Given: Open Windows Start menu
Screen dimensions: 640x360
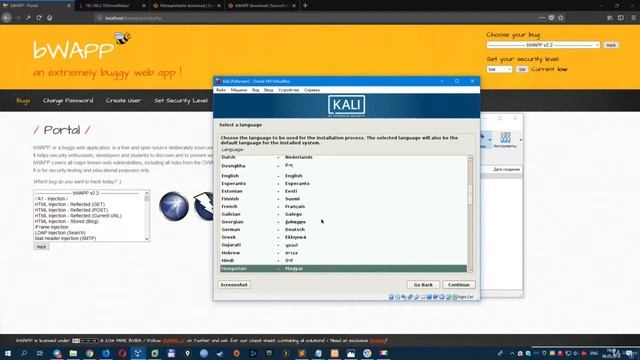Looking at the screenshot, I should (x=7, y=353).
